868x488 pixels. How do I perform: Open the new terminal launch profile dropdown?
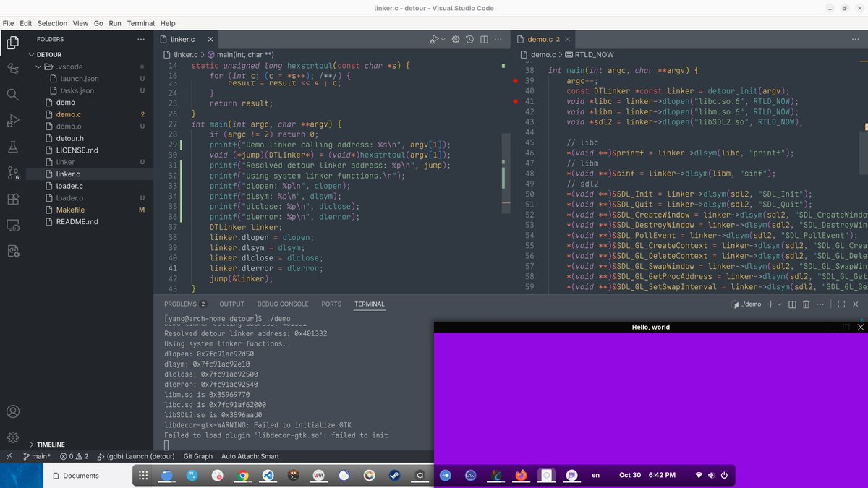tap(780, 304)
